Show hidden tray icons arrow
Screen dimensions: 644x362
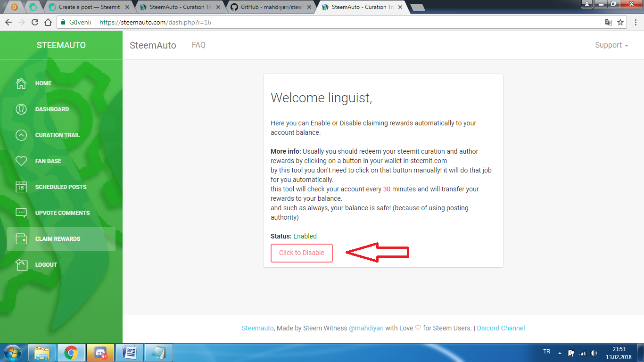pos(560,353)
